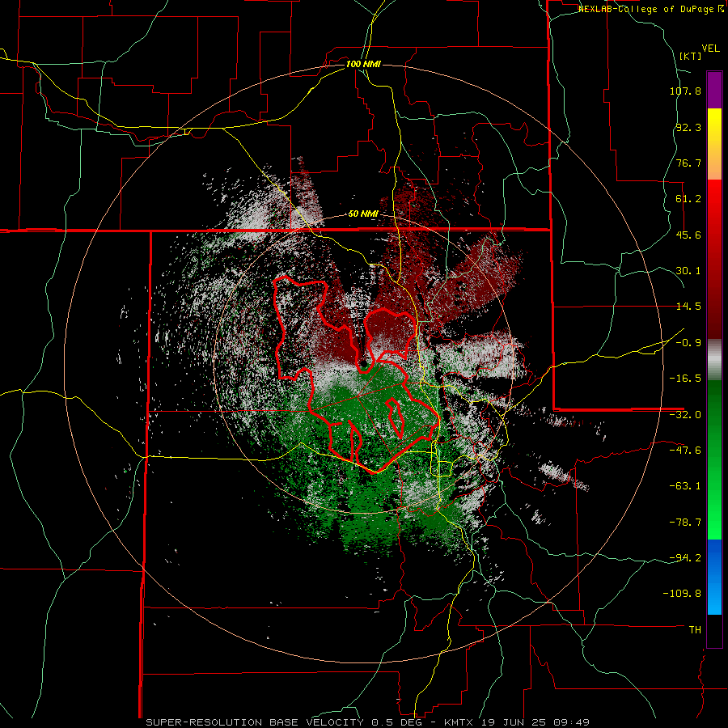Viewport: 728px width, 728px height.
Task: Click the 45.6 scale value
Action: click(x=688, y=235)
